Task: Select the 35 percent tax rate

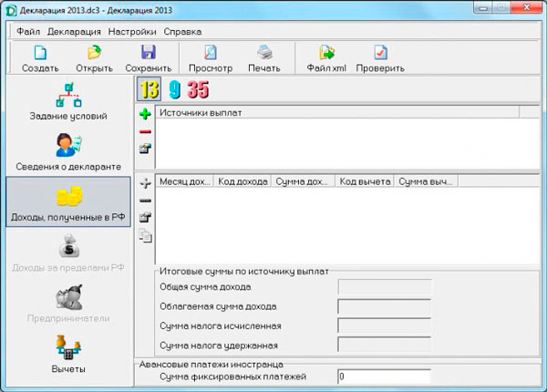Action: [198, 89]
